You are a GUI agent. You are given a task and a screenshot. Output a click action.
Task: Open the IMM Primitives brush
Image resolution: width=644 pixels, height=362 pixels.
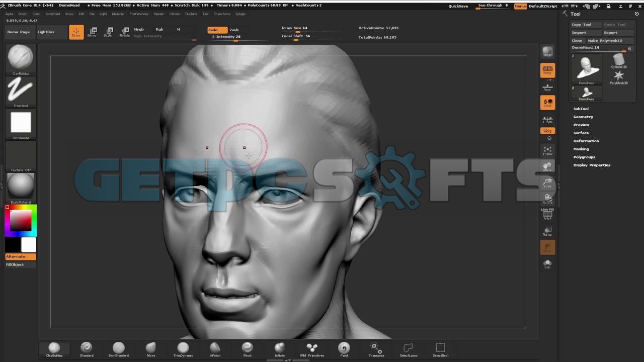pyautogui.click(x=312, y=349)
